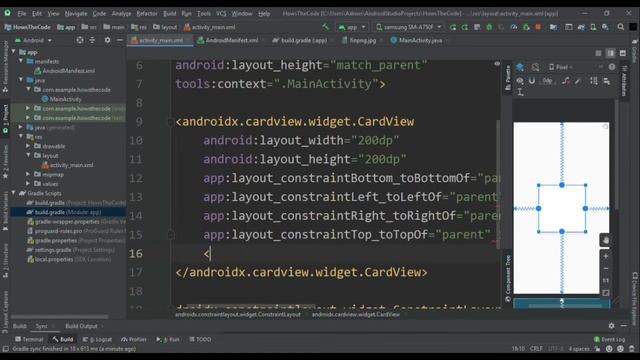Screen dimensions: 640x360
Task: Select build.gradle (Module: app) in tree
Action: tap(68, 212)
